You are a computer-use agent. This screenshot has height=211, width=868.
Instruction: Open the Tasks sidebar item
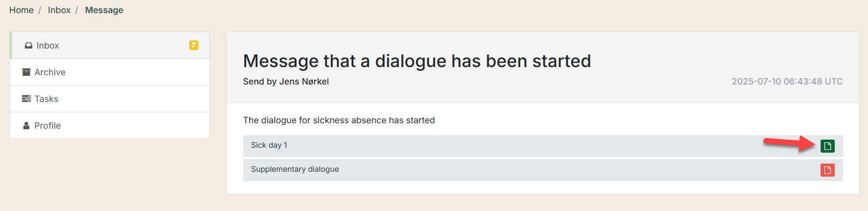point(110,99)
